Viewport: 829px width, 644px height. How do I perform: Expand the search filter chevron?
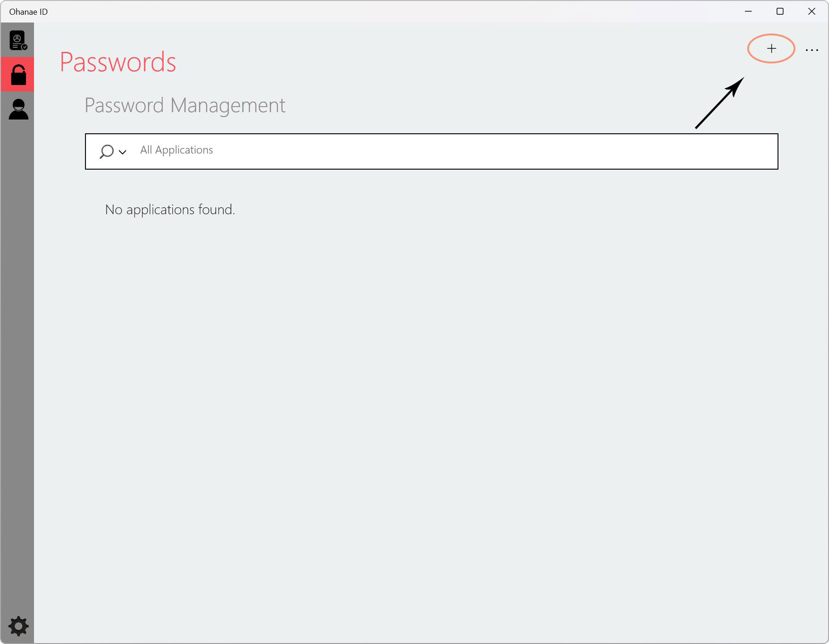click(123, 152)
